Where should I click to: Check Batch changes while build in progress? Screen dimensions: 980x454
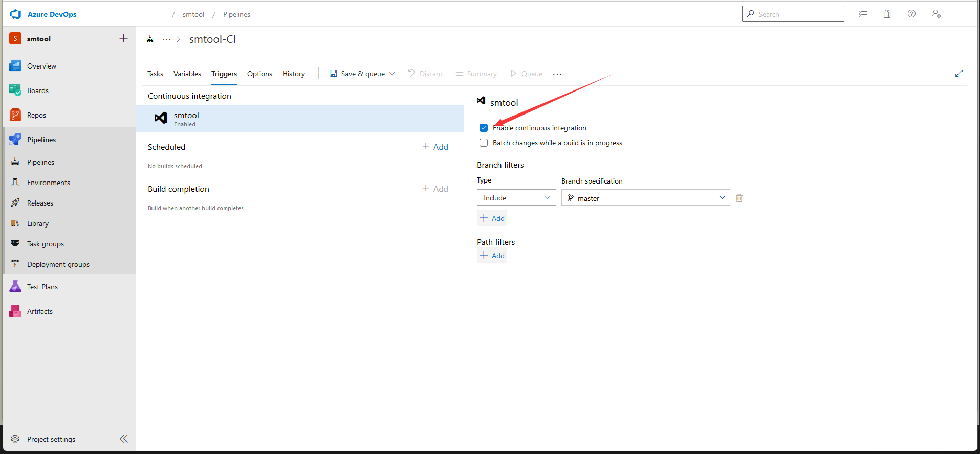coord(484,143)
